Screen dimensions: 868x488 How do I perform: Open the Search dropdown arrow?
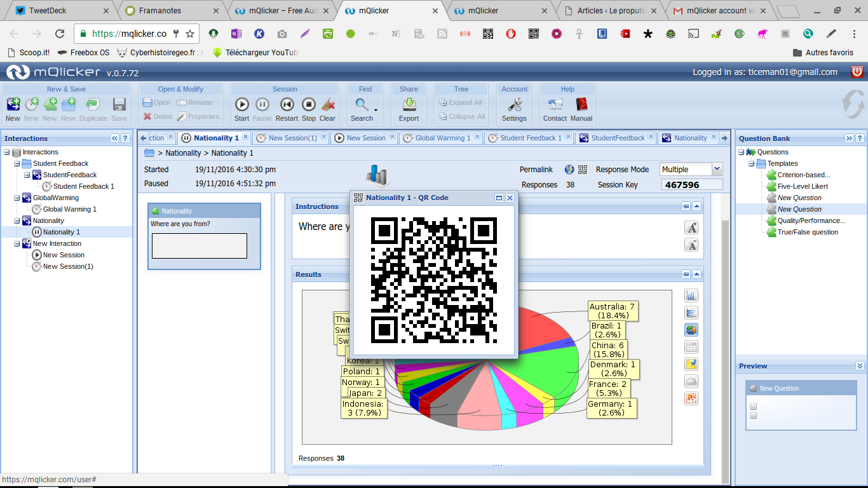tap(376, 111)
